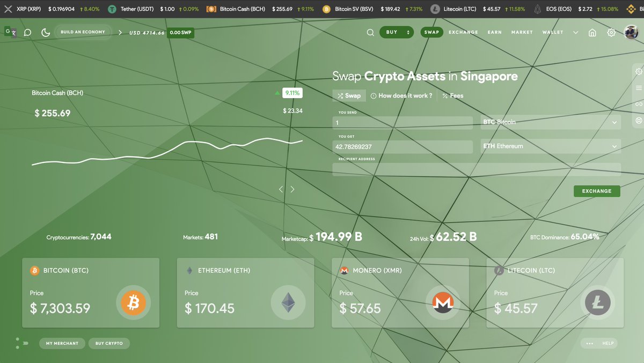Viewport: 644px width, 363px height.
Task: Click the BTC Dominance 65.04% stat
Action: point(565,236)
